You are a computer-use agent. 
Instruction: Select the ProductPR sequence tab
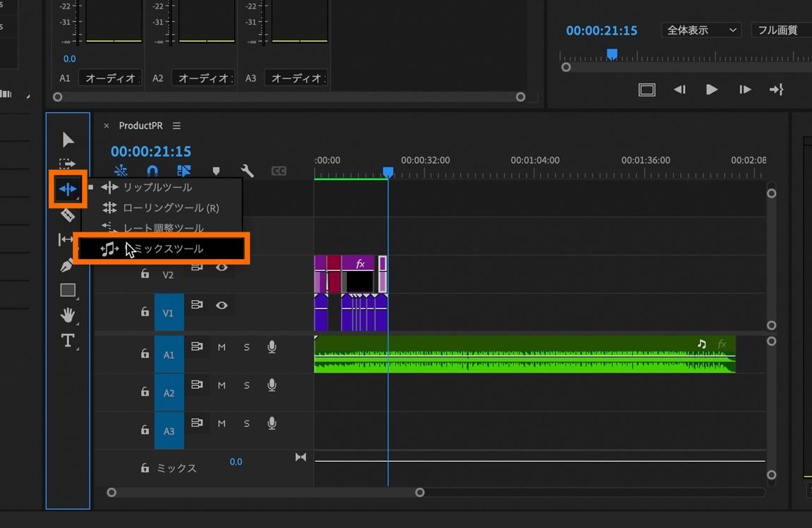pos(141,126)
